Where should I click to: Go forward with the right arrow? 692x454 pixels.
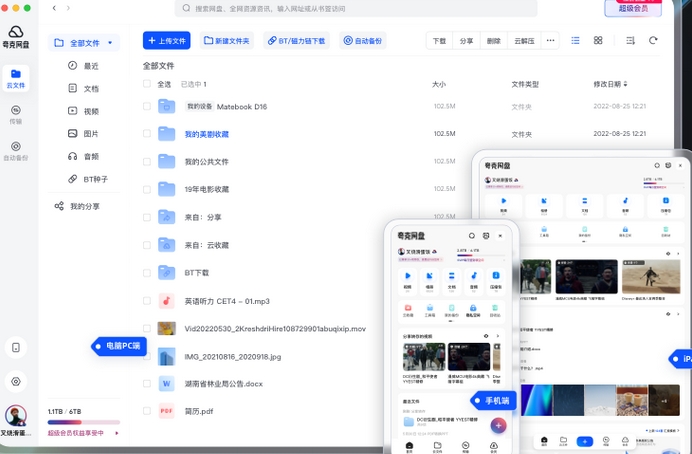point(68,8)
